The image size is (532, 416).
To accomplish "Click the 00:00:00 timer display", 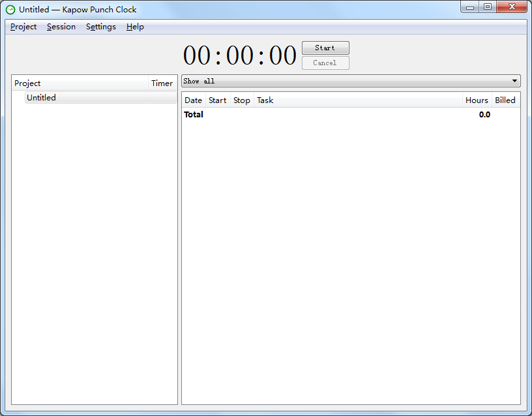I will [x=239, y=55].
